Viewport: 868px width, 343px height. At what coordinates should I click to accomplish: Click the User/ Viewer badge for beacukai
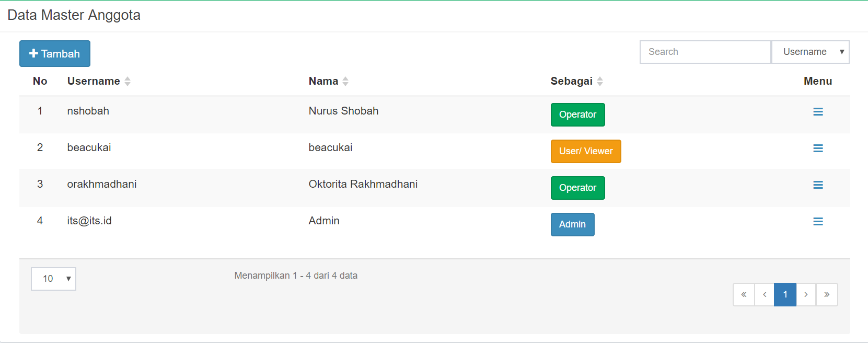coord(586,151)
